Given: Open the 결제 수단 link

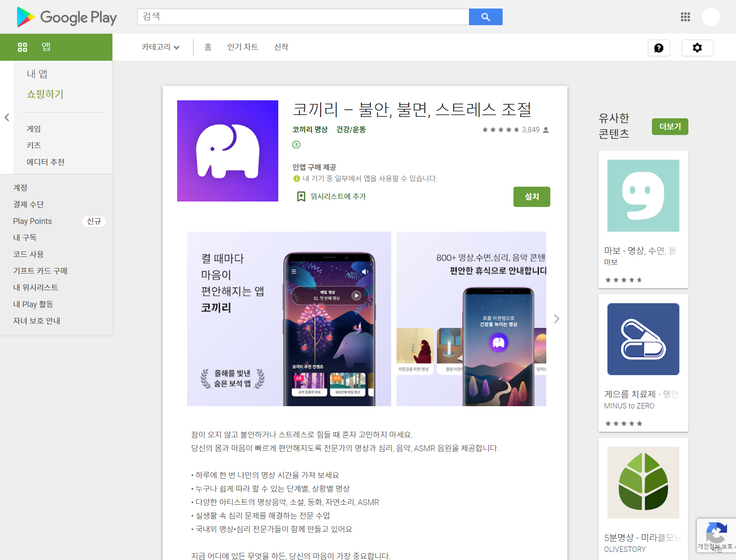Looking at the screenshot, I should click(x=28, y=204).
